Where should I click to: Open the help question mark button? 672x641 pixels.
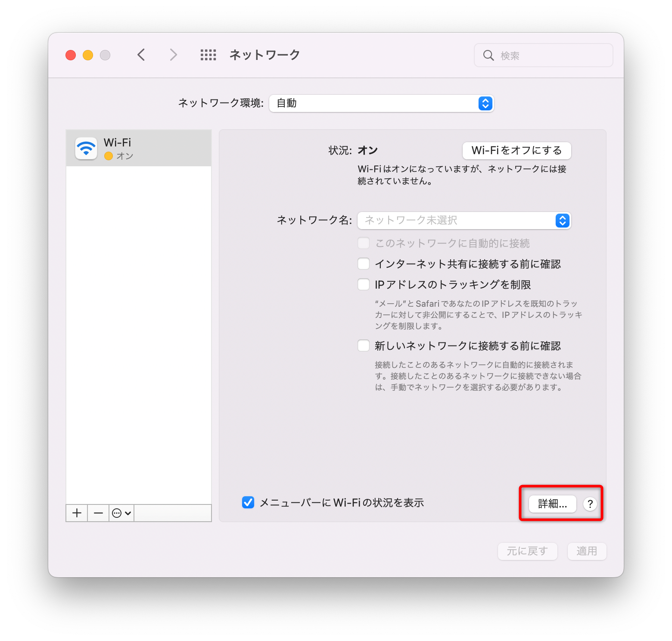(590, 504)
